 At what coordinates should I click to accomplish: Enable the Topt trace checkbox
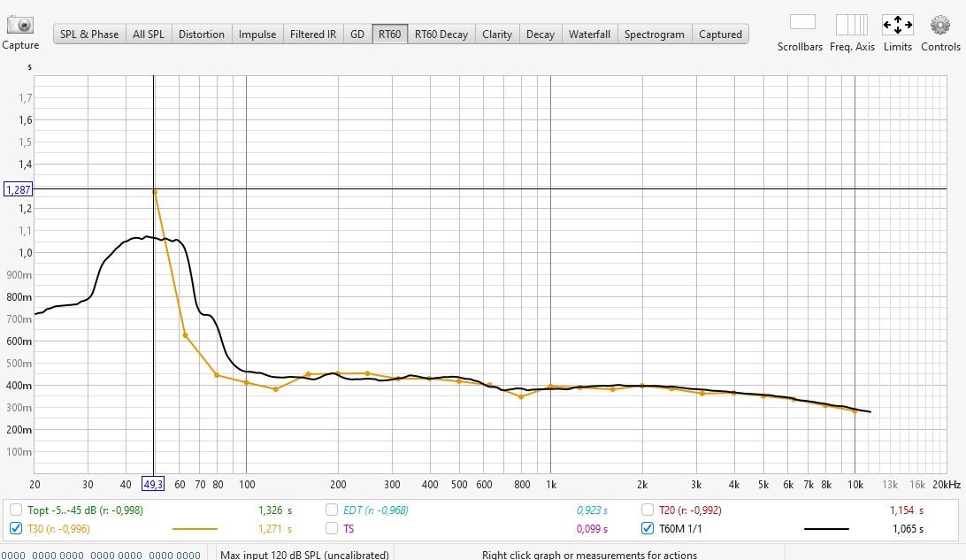tap(16, 510)
